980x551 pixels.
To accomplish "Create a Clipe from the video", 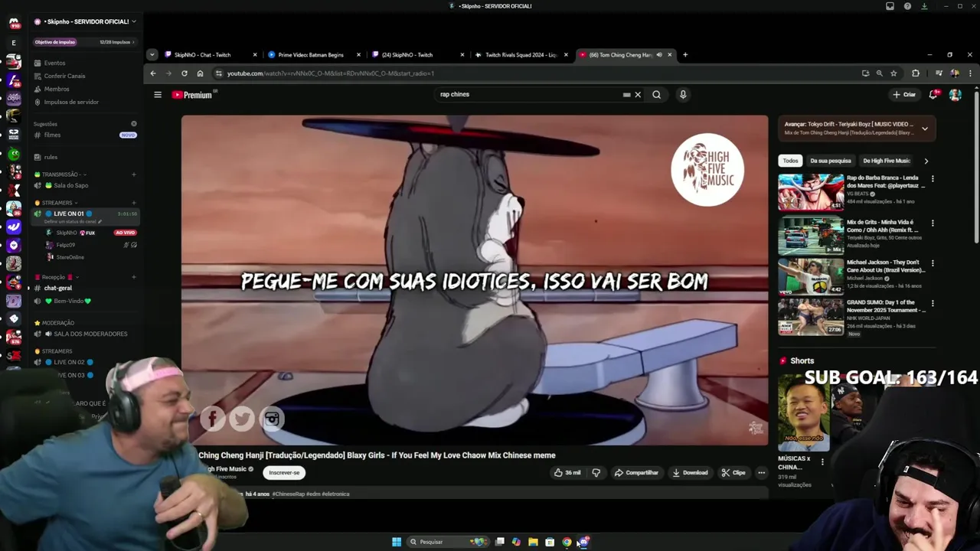I will pos(733,473).
